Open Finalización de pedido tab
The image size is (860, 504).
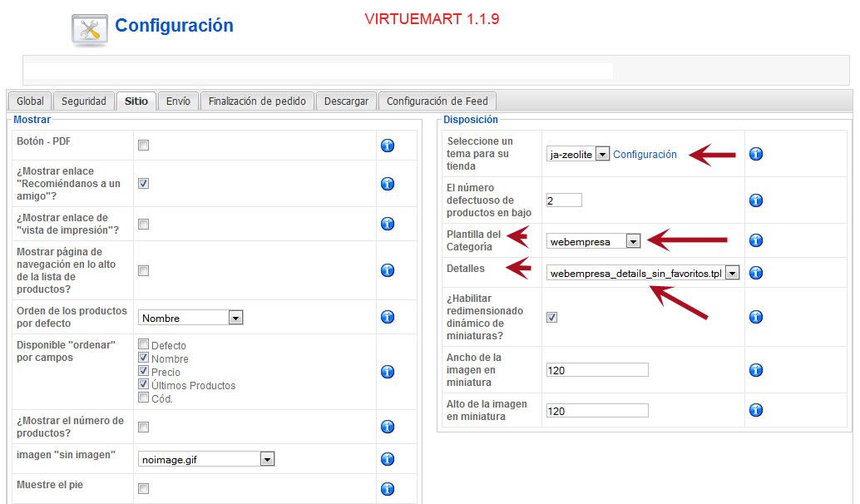click(257, 101)
